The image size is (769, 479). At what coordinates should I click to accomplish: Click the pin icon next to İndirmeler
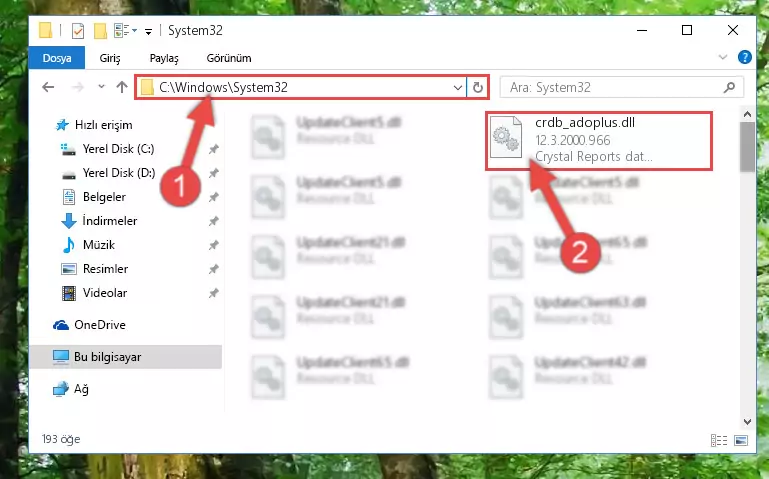213,221
